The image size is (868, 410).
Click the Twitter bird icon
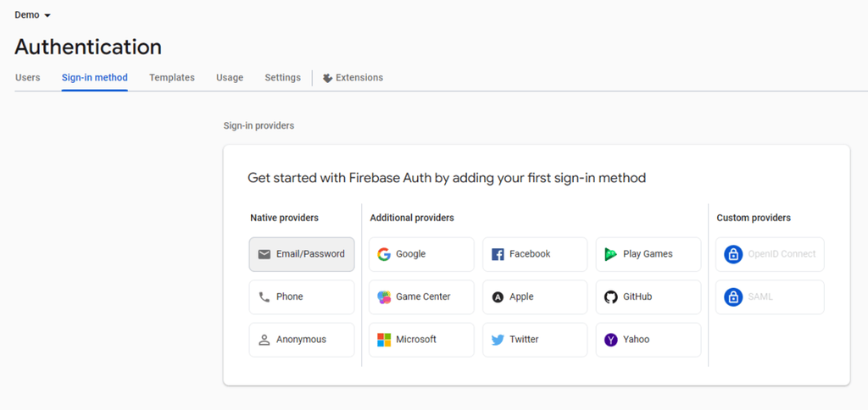coord(498,340)
